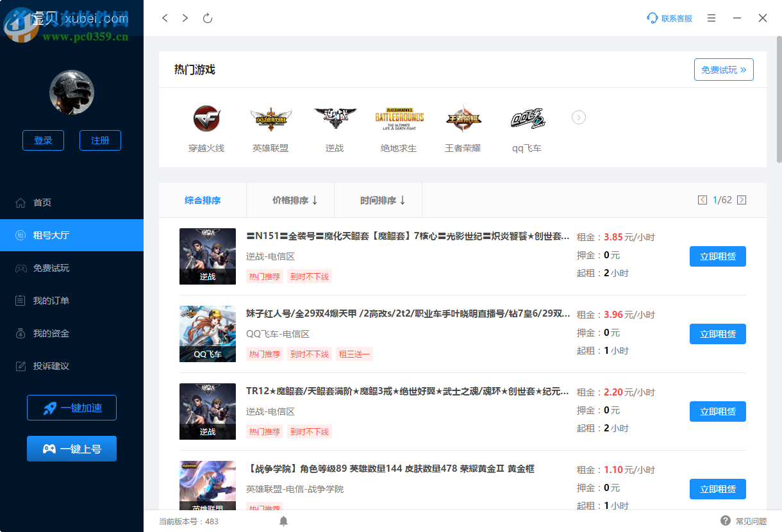Select 租号大厅 in sidebar
The height and width of the screenshot is (532, 782).
coord(72,235)
